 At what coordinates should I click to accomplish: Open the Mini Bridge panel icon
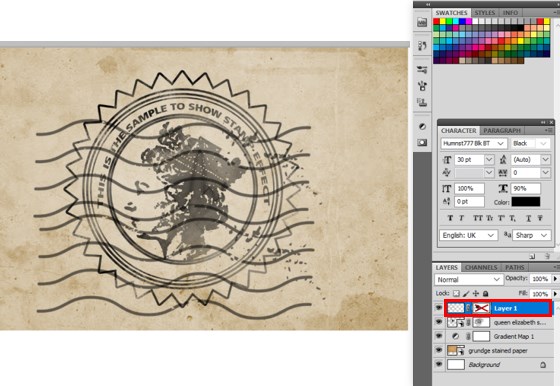422,22
